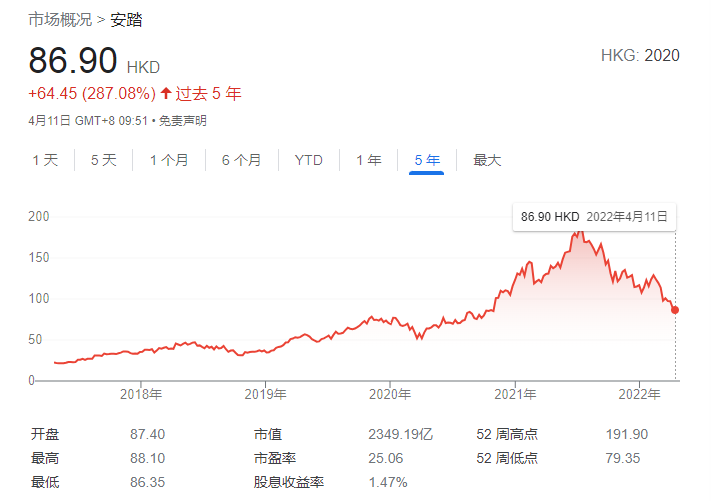Click the 过去 5 年 period text
Image resolution: width=711 pixels, height=501 pixels.
pos(209,93)
